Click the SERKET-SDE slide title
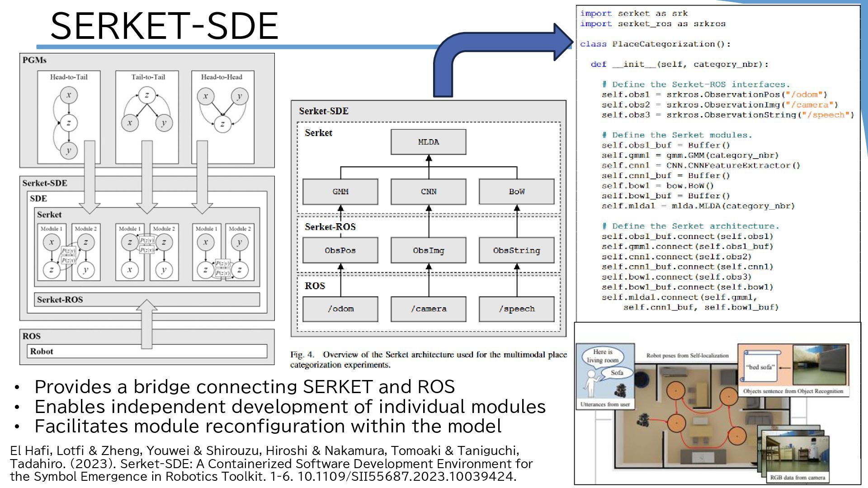The image size is (868, 488). point(164,26)
